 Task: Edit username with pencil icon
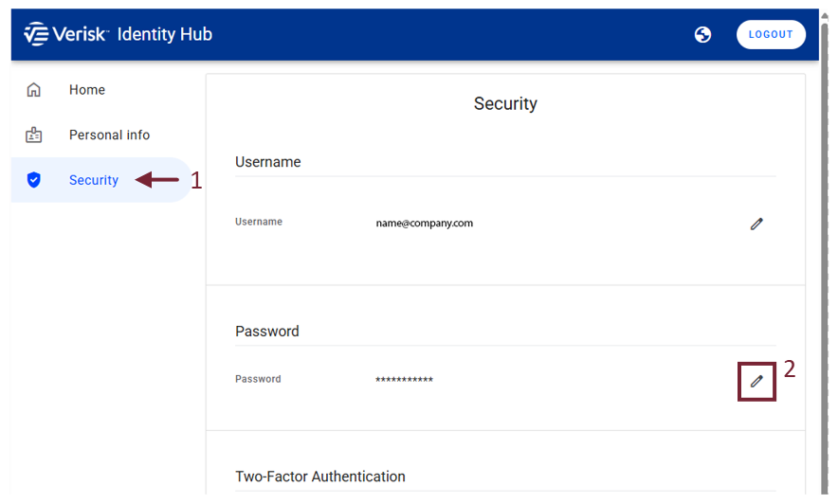[756, 224]
